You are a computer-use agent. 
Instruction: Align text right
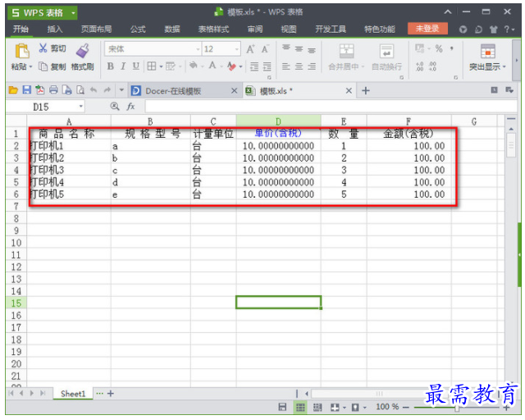(312, 66)
